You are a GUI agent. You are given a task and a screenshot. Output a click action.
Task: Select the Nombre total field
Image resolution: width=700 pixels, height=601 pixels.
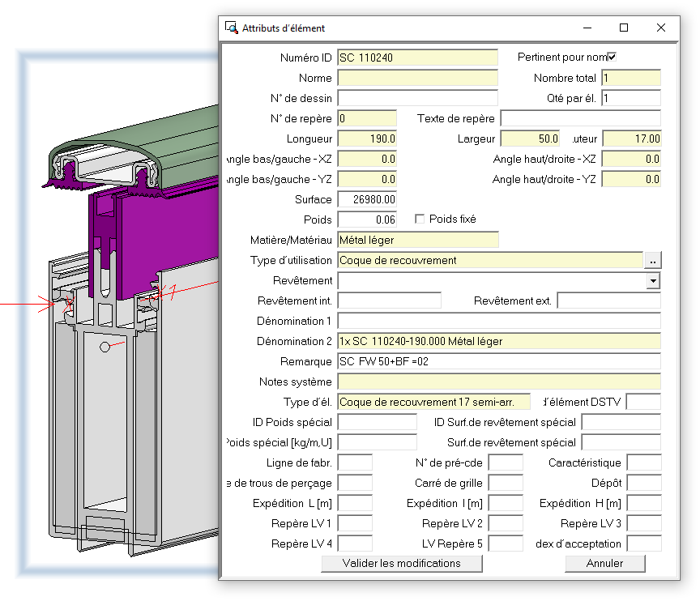[x=630, y=79]
